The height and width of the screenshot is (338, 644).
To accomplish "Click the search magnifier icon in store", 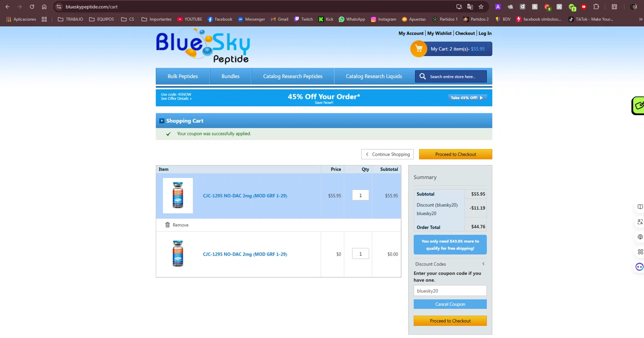I will point(422,76).
